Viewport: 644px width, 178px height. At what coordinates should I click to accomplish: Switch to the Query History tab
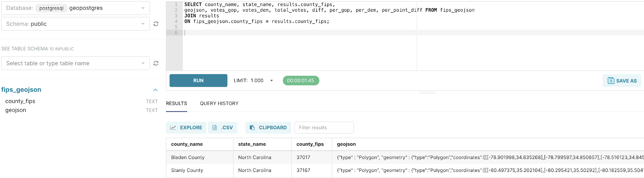[219, 104]
